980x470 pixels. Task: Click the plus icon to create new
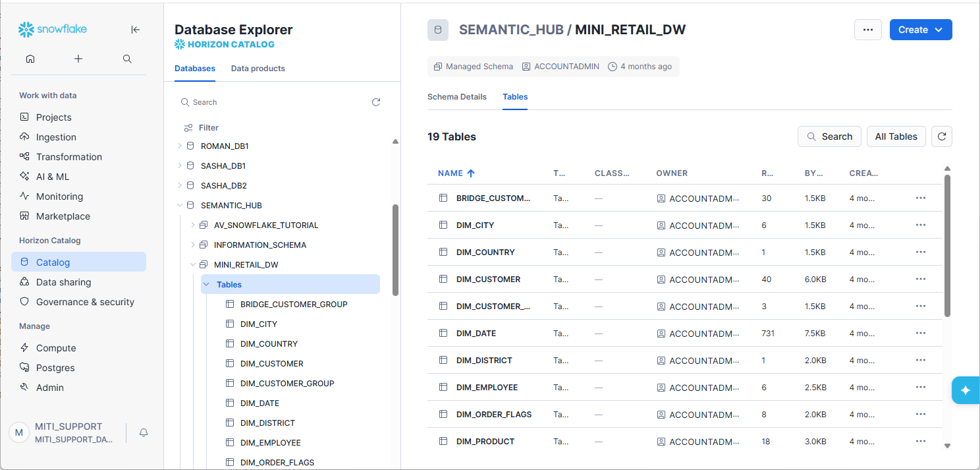tap(78, 59)
